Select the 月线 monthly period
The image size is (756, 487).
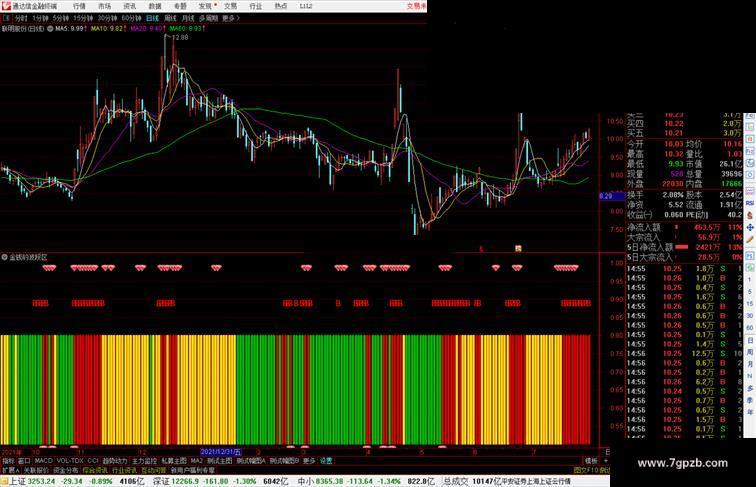tap(188, 18)
